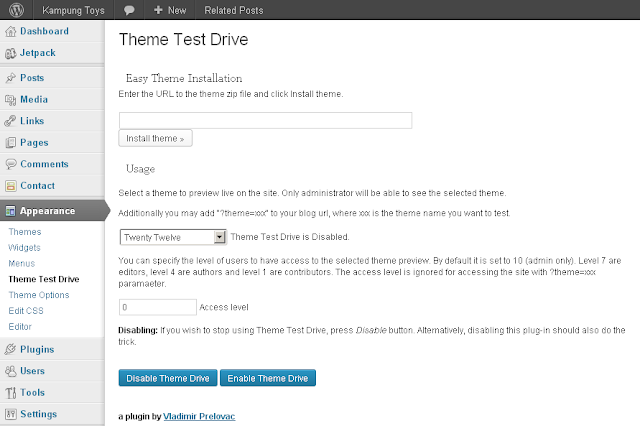
Task: Click the Posts pushpin icon
Action: tap(11, 78)
